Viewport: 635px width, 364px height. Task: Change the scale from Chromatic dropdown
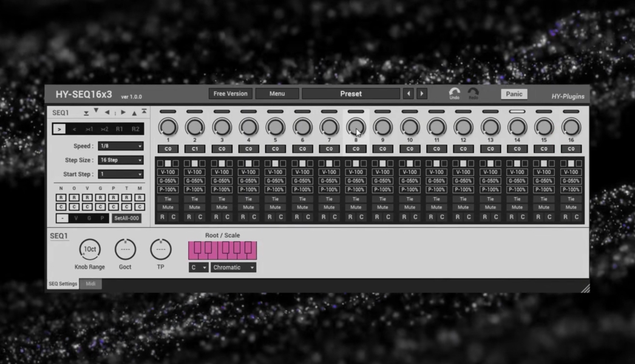(x=233, y=267)
